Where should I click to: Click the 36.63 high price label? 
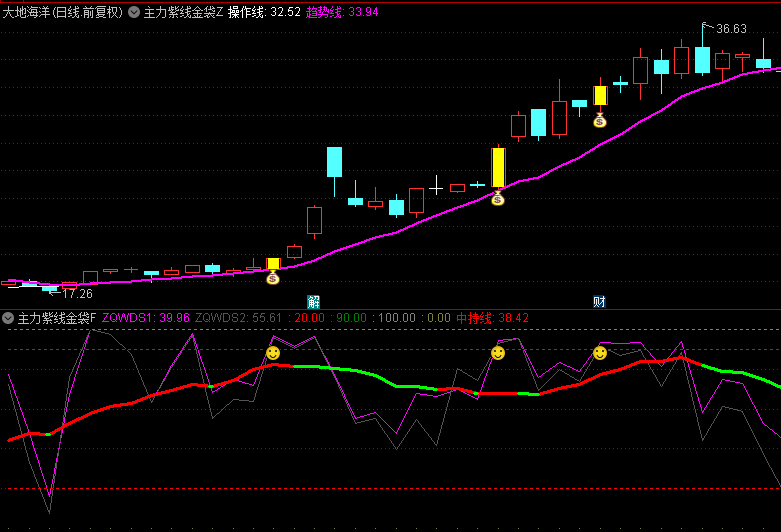(x=731, y=29)
